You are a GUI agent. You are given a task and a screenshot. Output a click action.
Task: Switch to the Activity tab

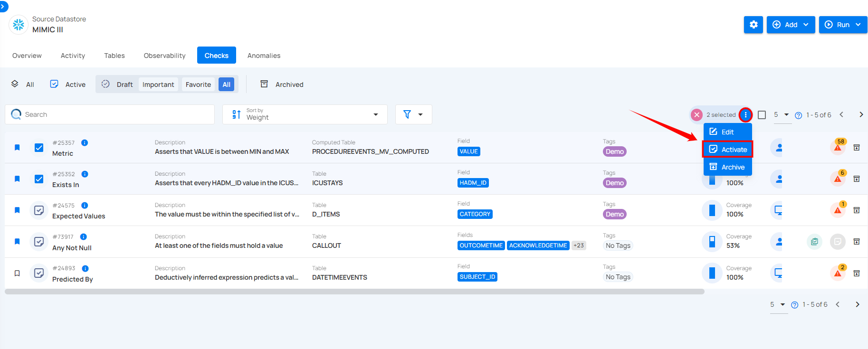[x=73, y=56]
